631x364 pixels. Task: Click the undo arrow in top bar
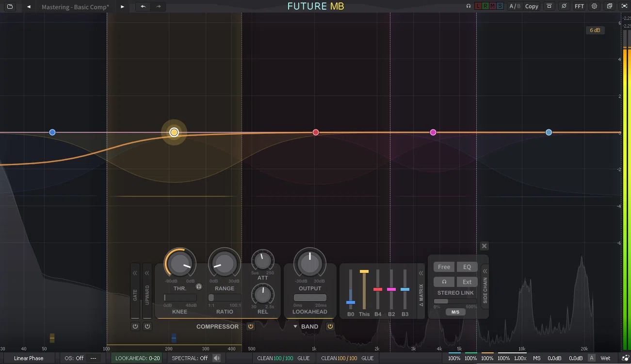click(x=143, y=7)
